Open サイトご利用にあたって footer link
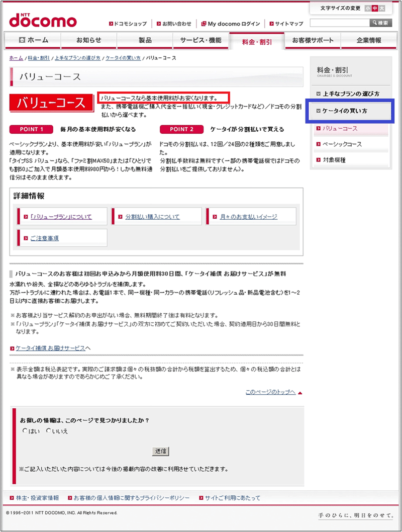Screen dimensions: 402x532 (x=233, y=498)
